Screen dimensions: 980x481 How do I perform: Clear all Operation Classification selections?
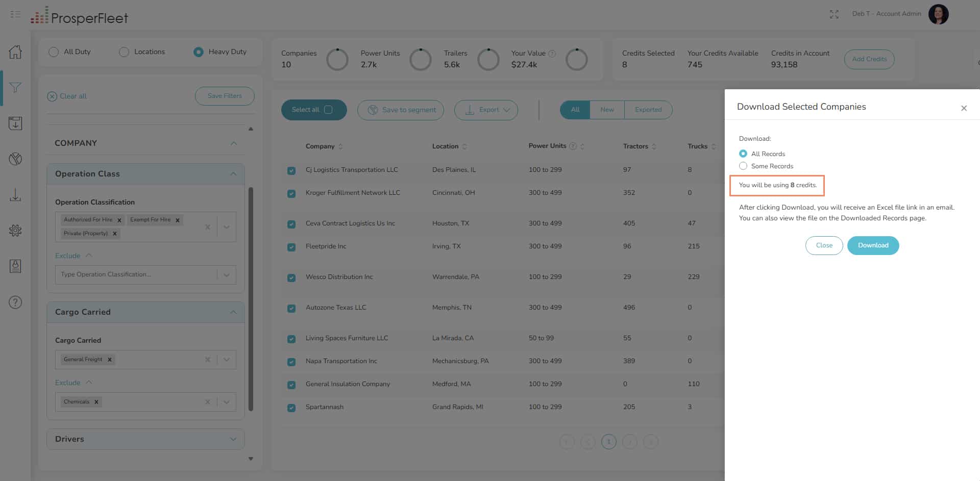[207, 227]
